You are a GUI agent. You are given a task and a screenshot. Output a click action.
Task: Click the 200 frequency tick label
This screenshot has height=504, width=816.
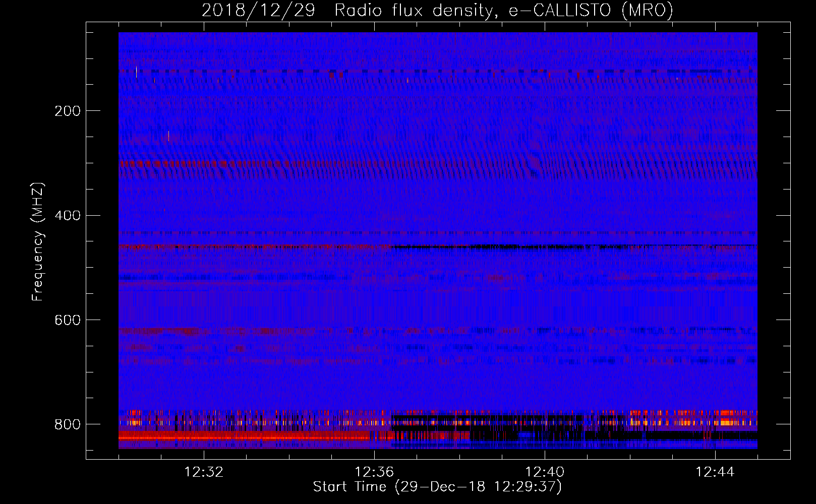pos(68,111)
